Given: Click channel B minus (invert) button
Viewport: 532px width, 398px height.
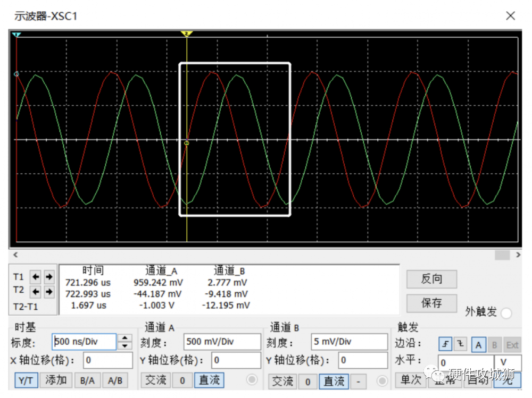Looking at the screenshot, I should (358, 382).
